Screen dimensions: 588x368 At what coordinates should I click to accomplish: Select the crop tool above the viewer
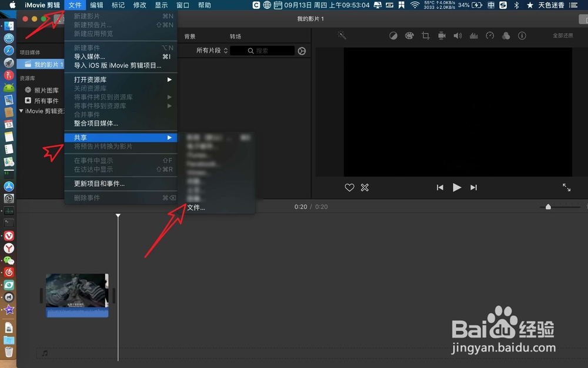coord(425,36)
